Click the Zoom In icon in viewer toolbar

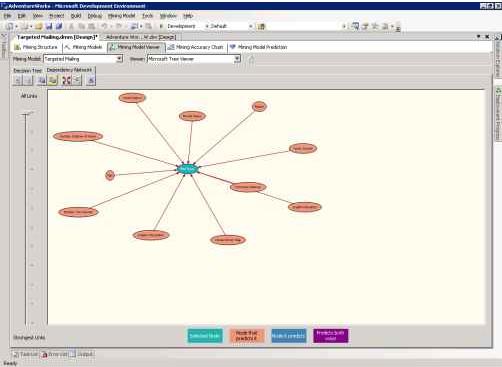pyautogui.click(x=18, y=80)
